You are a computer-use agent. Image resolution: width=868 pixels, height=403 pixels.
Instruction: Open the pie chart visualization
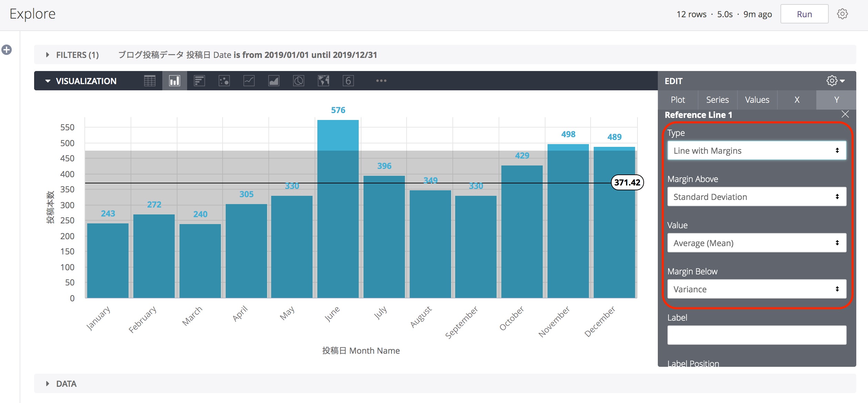299,81
